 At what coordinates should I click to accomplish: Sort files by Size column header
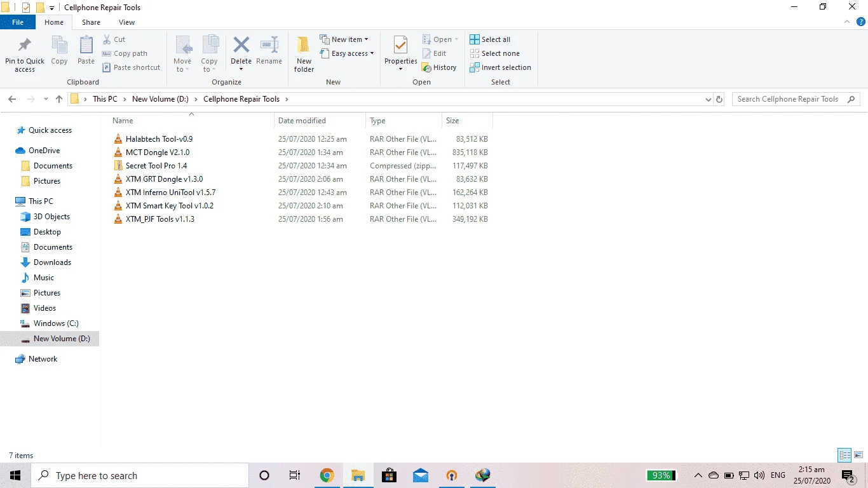coord(467,121)
